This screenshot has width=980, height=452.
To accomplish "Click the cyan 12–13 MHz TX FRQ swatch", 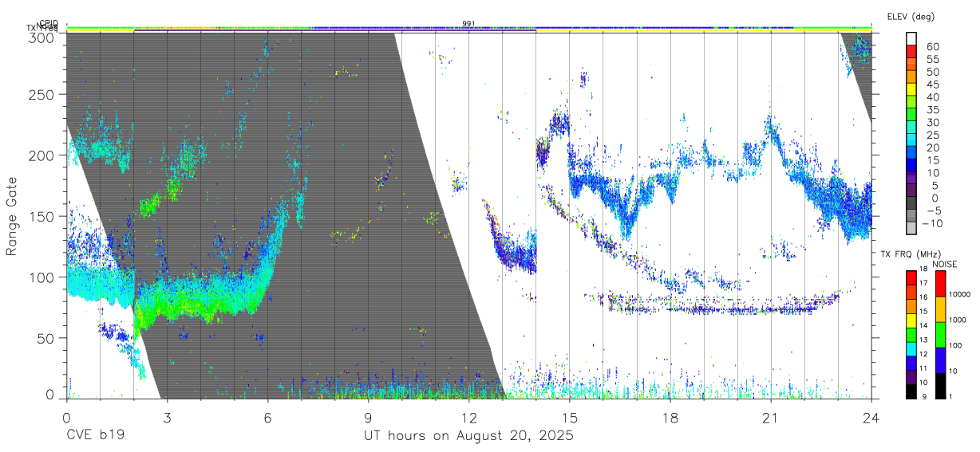I will point(911,348).
